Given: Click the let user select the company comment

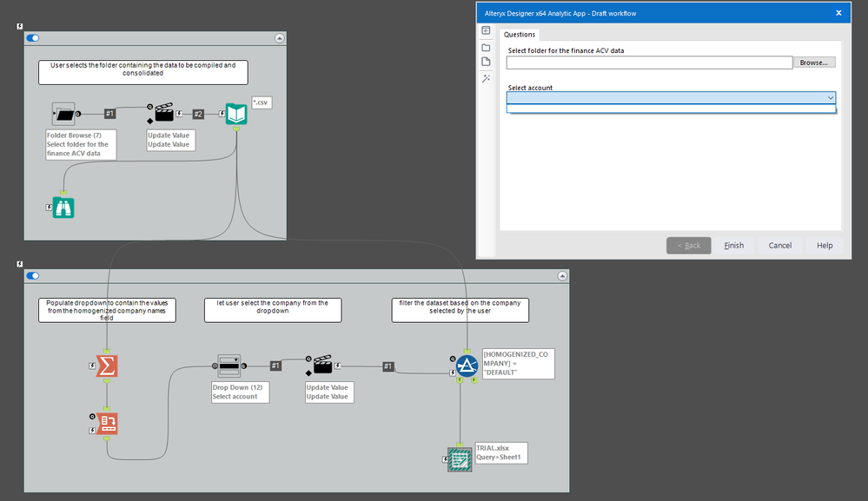Looking at the screenshot, I should tap(272, 310).
